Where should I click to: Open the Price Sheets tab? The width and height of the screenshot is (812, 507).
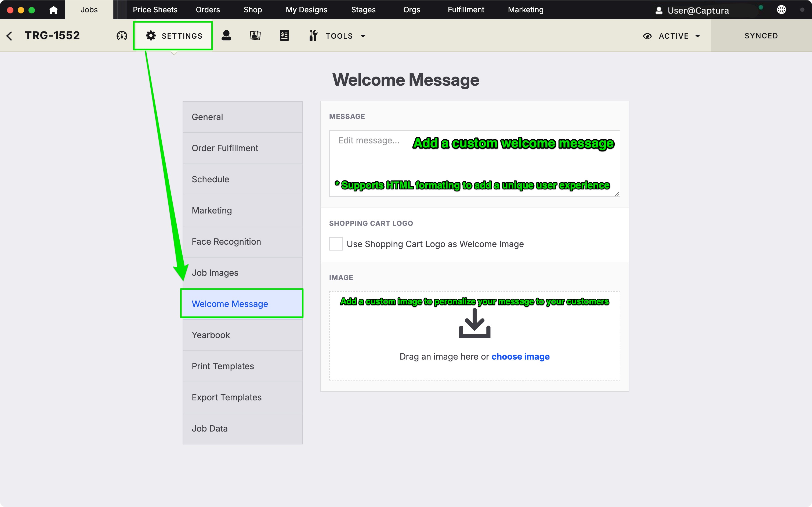coord(155,10)
